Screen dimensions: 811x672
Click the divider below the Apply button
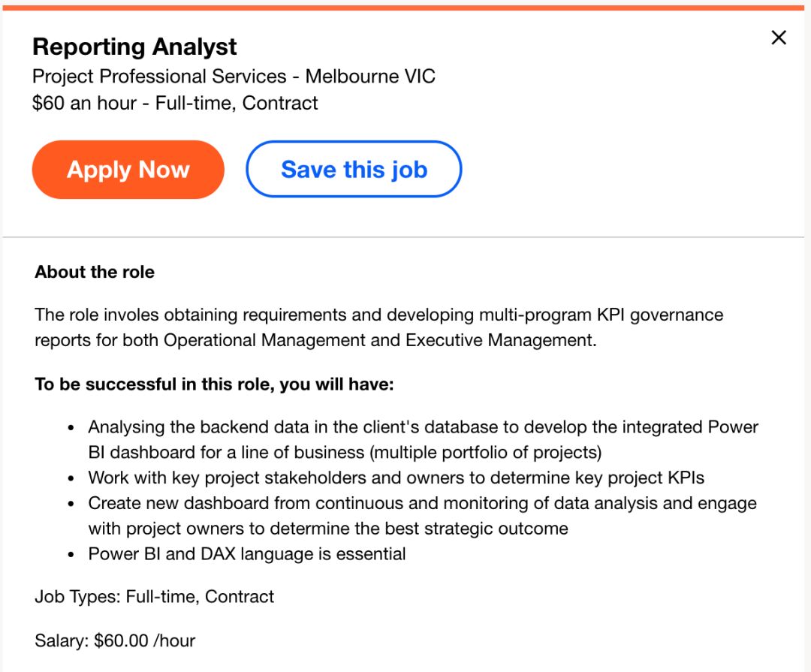coord(405,237)
